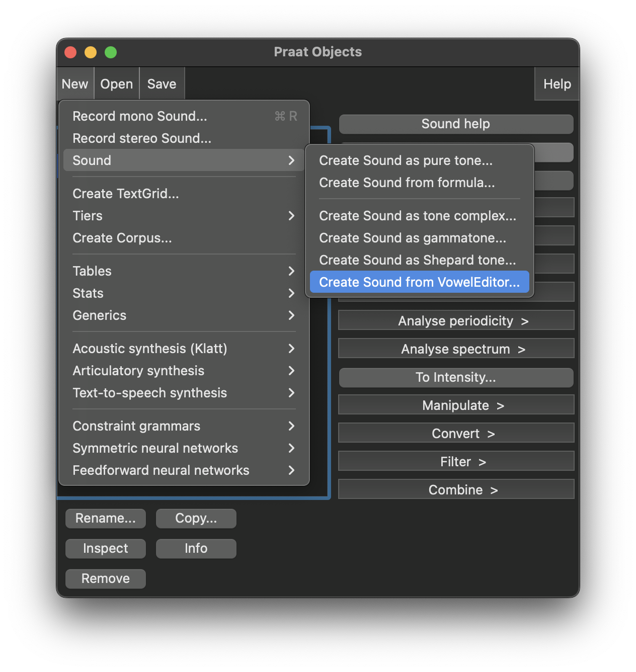Close the Praat Objects window
636x672 pixels.
click(70, 52)
